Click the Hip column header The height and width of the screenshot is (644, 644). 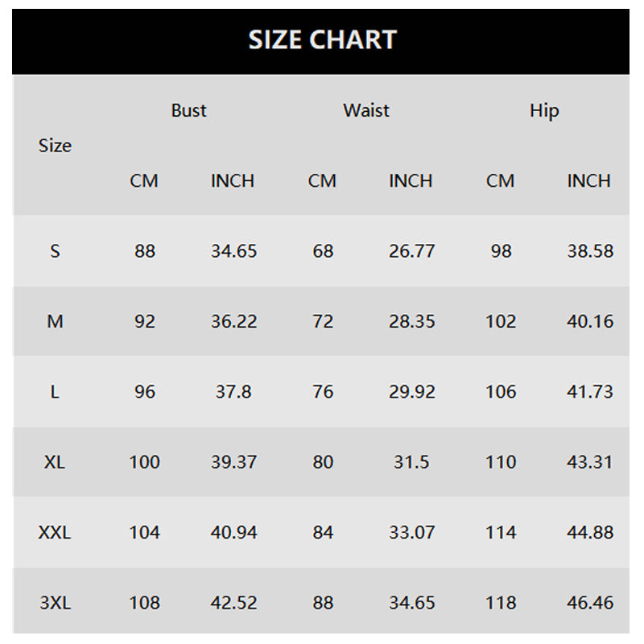[544, 110]
